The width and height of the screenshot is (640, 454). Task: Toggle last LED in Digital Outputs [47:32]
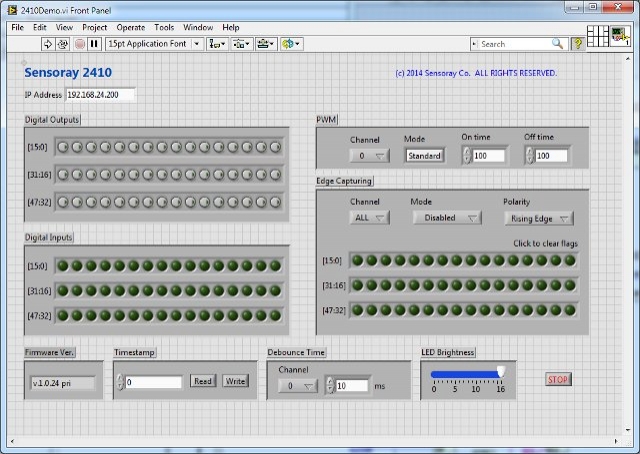click(x=276, y=202)
